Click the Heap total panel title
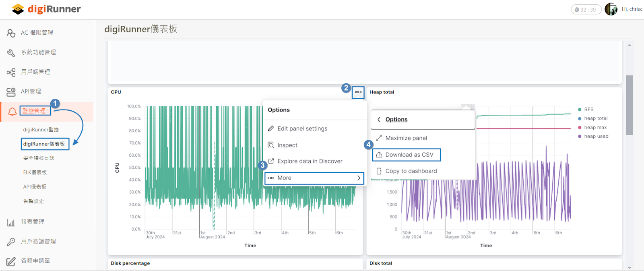644x271 pixels. point(382,92)
